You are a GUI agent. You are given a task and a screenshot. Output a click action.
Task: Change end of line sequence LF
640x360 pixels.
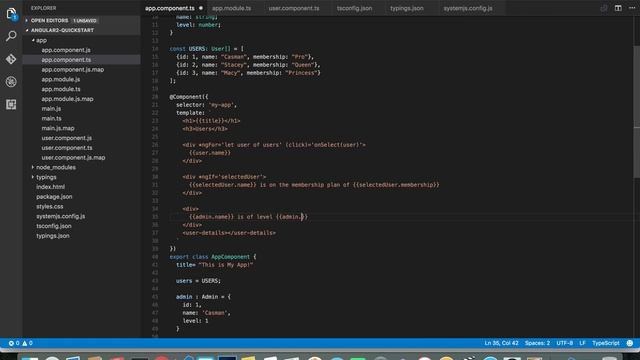582,343
